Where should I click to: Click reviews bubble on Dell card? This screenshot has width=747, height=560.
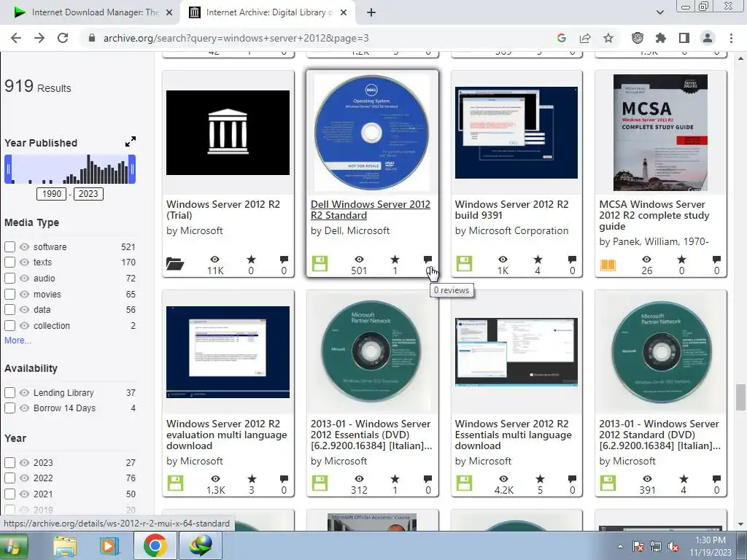pyautogui.click(x=427, y=260)
